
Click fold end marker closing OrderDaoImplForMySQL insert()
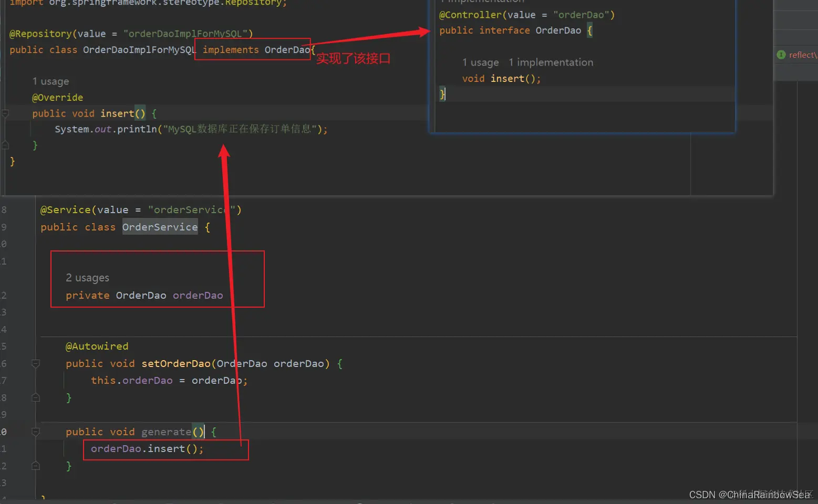point(5,145)
